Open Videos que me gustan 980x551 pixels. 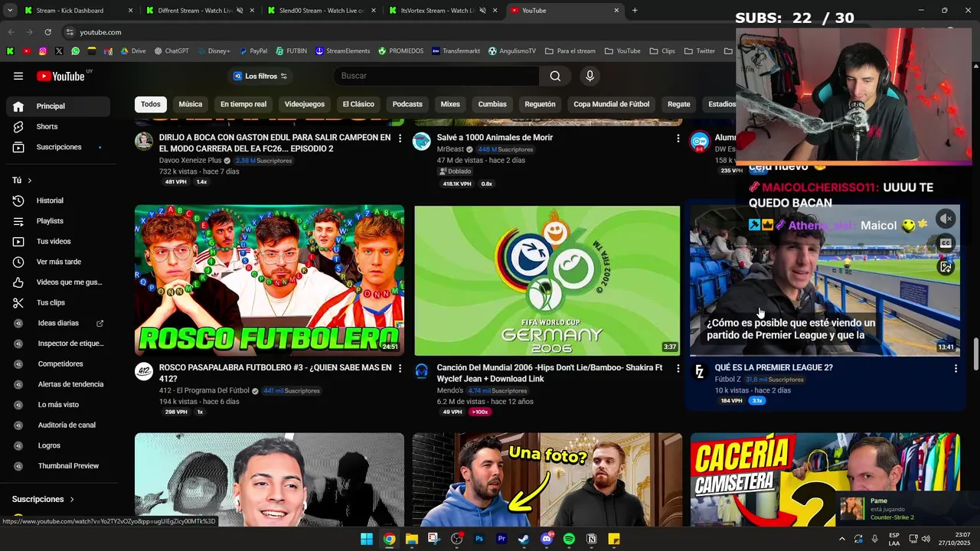click(x=57, y=282)
